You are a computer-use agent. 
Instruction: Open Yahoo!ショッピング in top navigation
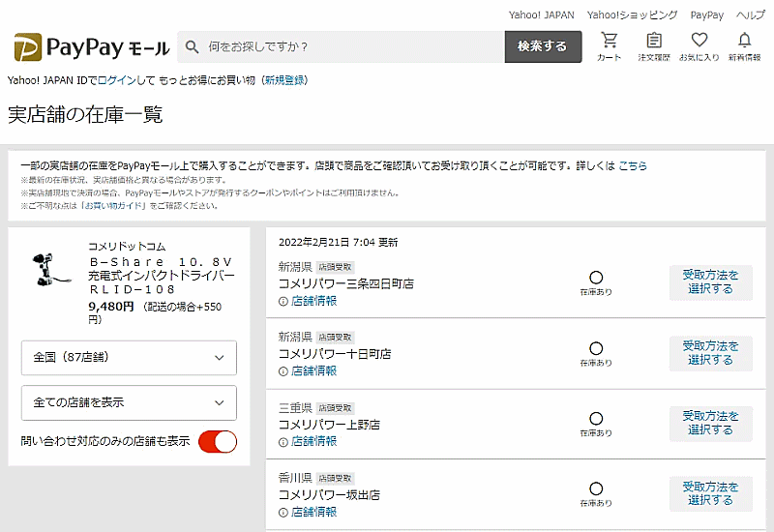point(632,15)
